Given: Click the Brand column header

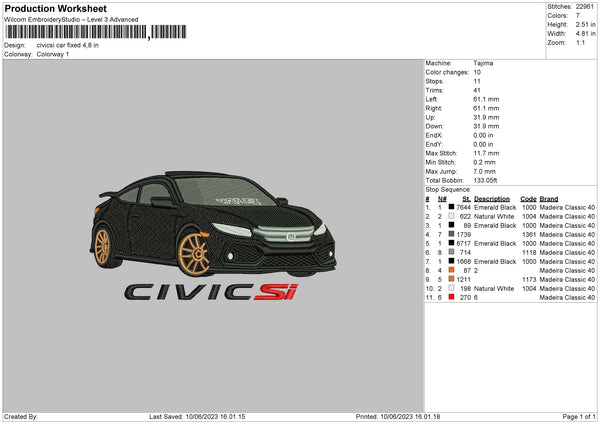Looking at the screenshot, I should point(549,199).
